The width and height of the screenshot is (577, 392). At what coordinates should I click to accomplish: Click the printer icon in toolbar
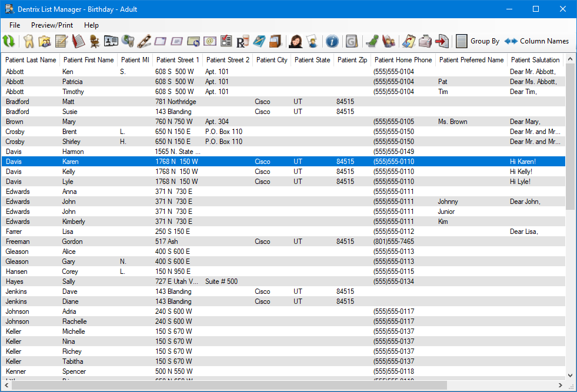pos(425,41)
